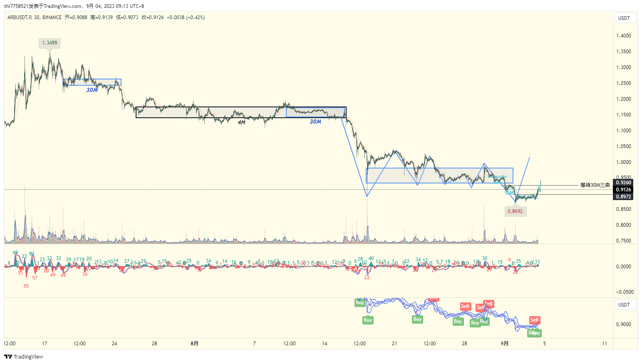Click the ARBUSDT.P, 30, BINANCE symbol title
Image resolution: width=642 pixels, height=364 pixels.
(35, 17)
